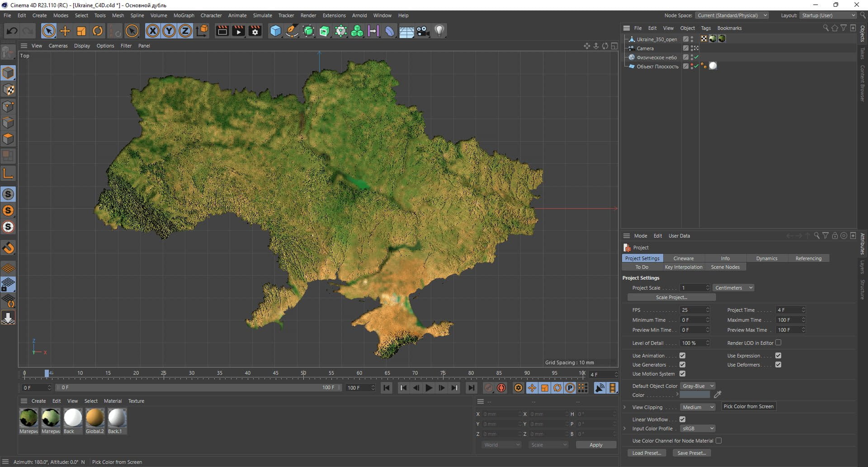
Task: Select the Global.2 material thumbnail
Action: point(95,418)
